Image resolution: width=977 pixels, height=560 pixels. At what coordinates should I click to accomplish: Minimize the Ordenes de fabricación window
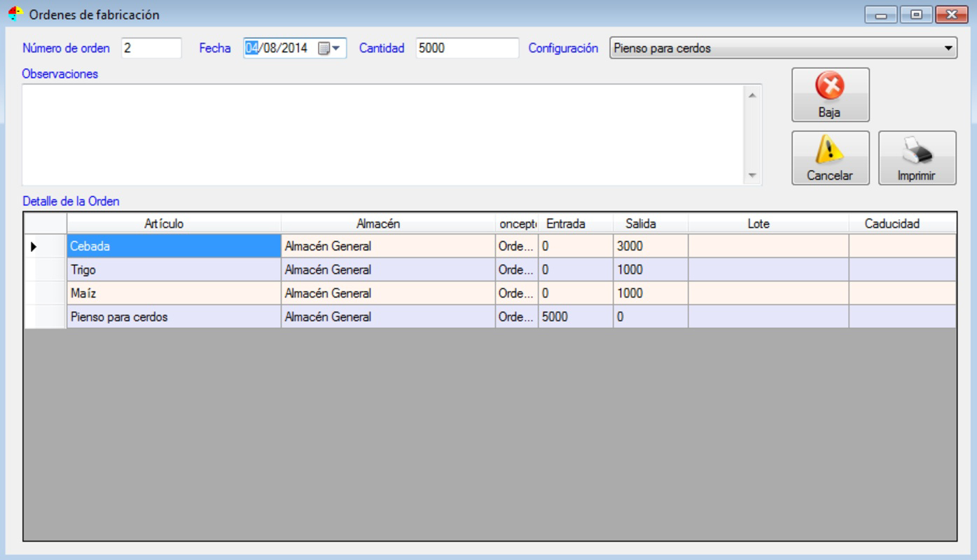pos(880,14)
